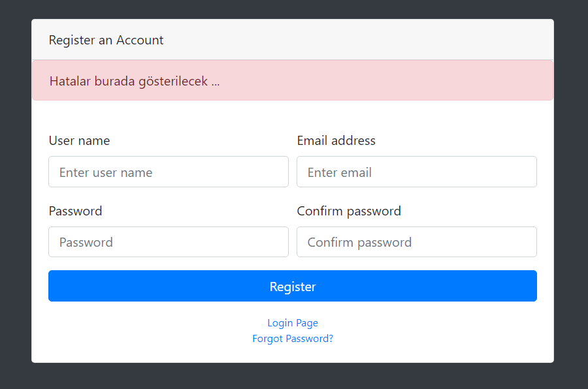Click the Hatalar burada gösterilecek message text
Screen dimensions: 588x389
click(134, 82)
